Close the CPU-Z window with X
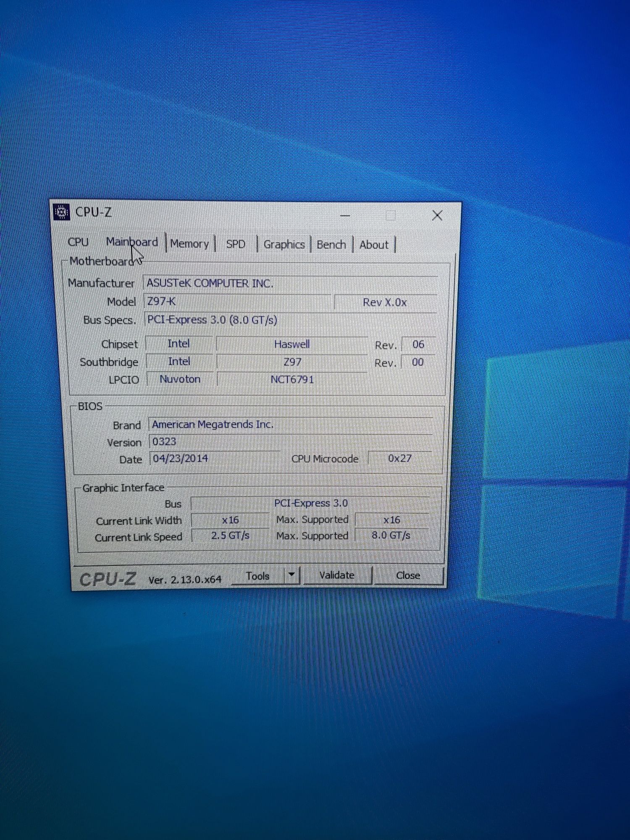 pyautogui.click(x=437, y=215)
